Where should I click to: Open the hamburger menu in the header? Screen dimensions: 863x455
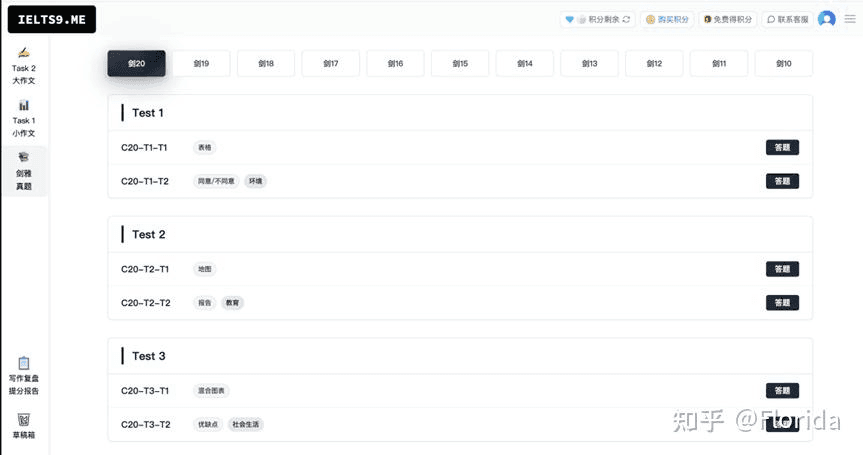pyautogui.click(x=849, y=19)
